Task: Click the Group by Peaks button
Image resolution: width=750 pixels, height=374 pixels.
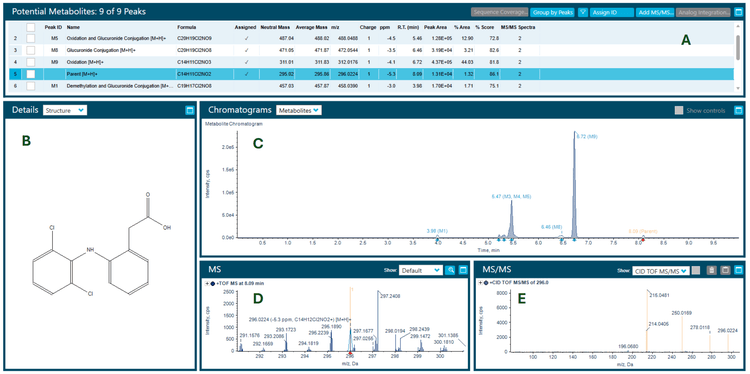Action: pos(552,12)
